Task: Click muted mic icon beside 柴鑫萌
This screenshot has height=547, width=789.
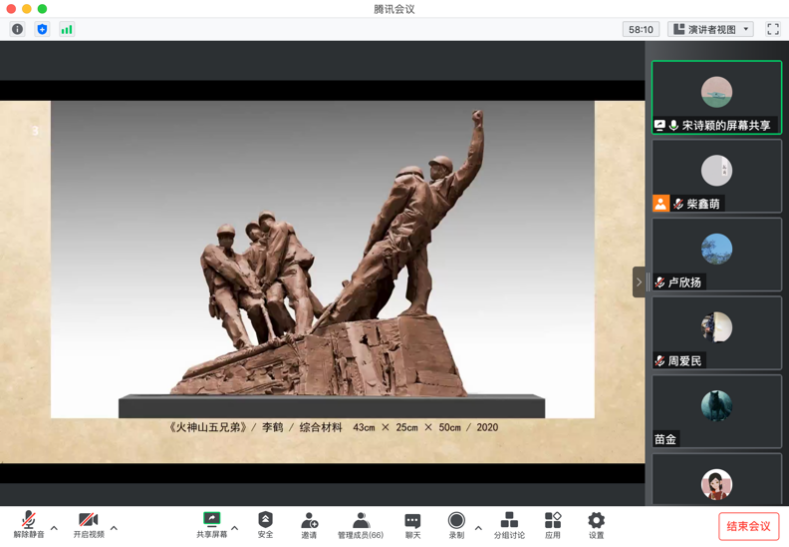Action: (678, 203)
